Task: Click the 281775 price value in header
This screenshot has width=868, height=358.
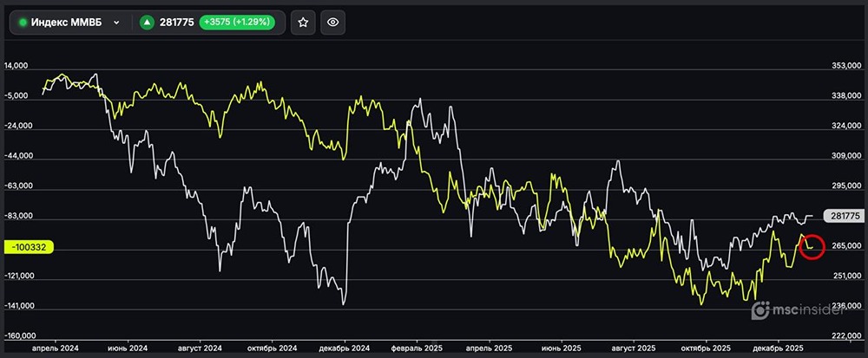Action: click(176, 23)
